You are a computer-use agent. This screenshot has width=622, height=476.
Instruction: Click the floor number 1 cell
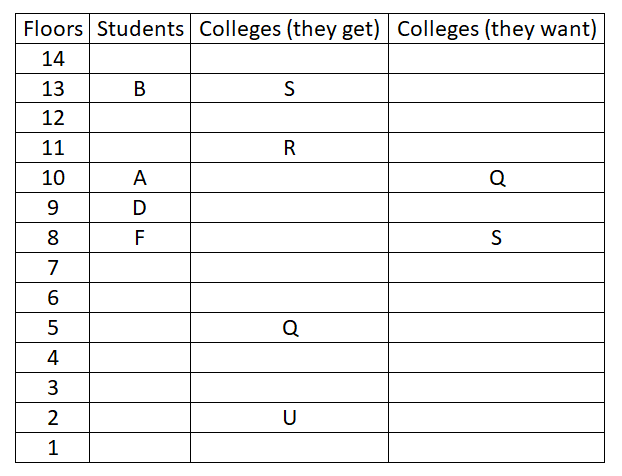tap(53, 447)
